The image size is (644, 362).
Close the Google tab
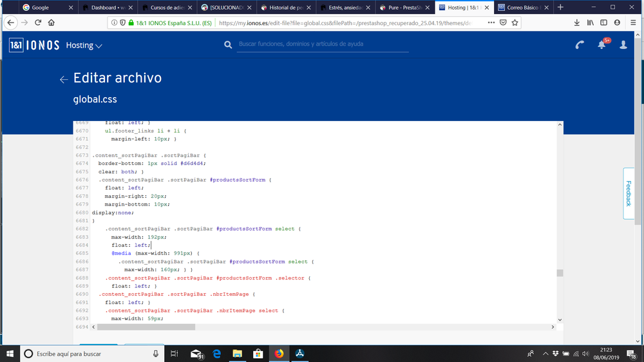[x=71, y=7]
